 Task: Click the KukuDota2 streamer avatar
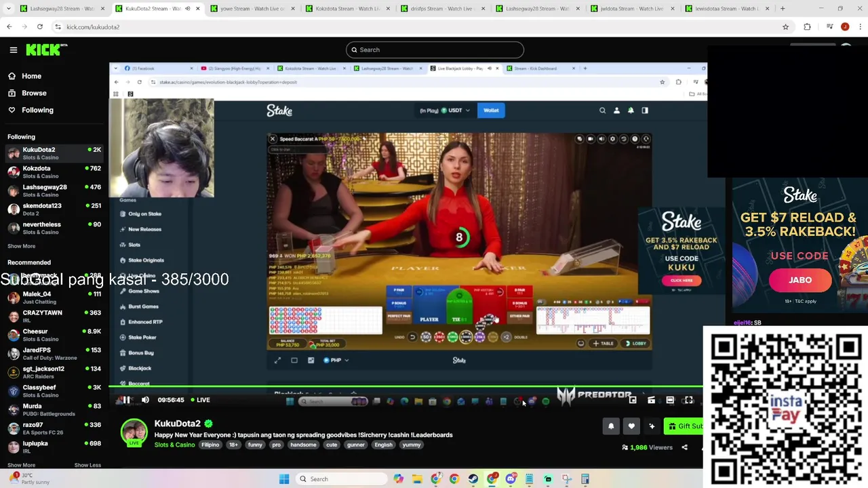coord(134,432)
